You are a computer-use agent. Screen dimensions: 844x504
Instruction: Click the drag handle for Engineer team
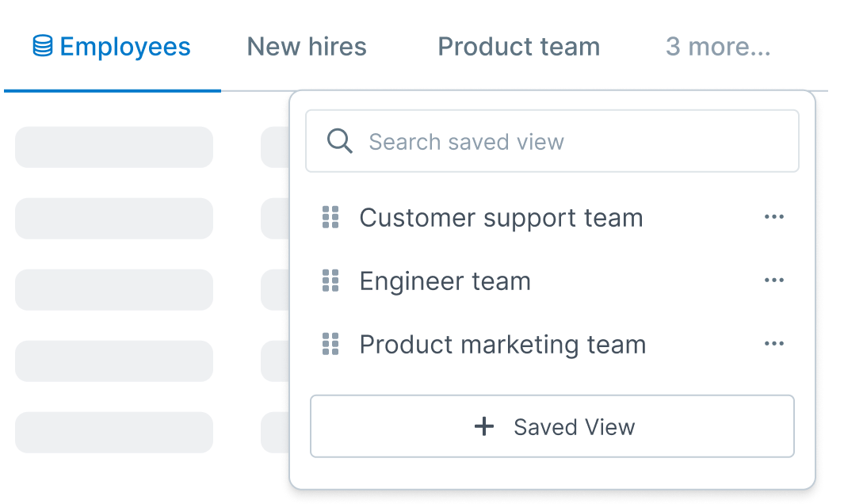coord(330,281)
